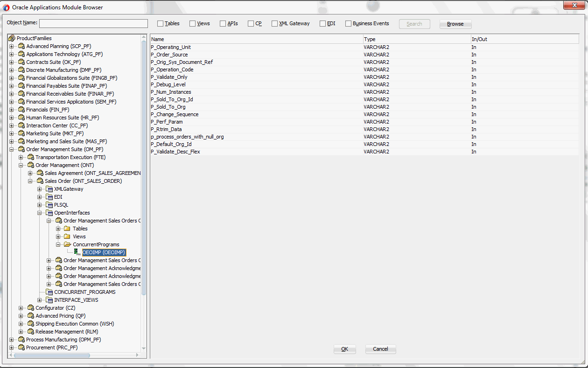Select the Advanced Pricing (QP) tree item
Viewport: 588px width, 368px height.
click(x=61, y=316)
